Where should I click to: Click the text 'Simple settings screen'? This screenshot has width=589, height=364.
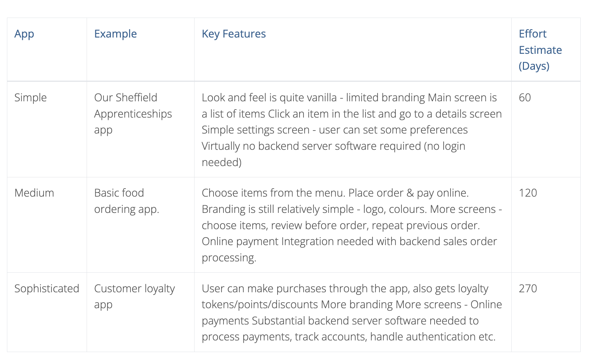(255, 130)
